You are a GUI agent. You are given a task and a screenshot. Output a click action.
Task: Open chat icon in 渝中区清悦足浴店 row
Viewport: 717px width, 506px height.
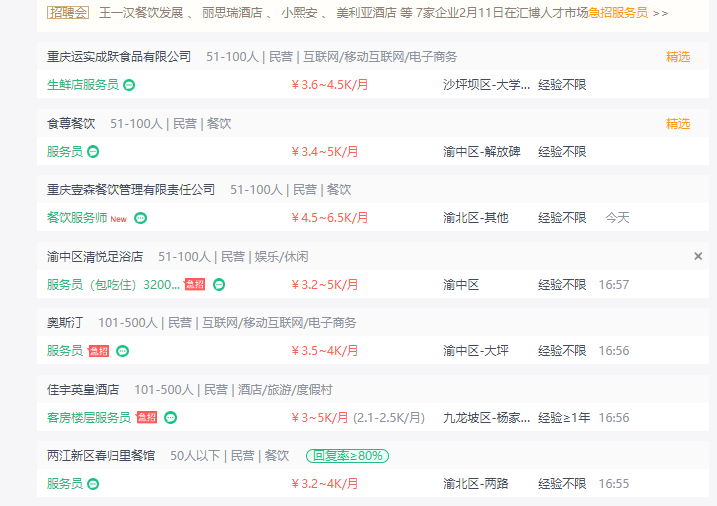click(219, 285)
